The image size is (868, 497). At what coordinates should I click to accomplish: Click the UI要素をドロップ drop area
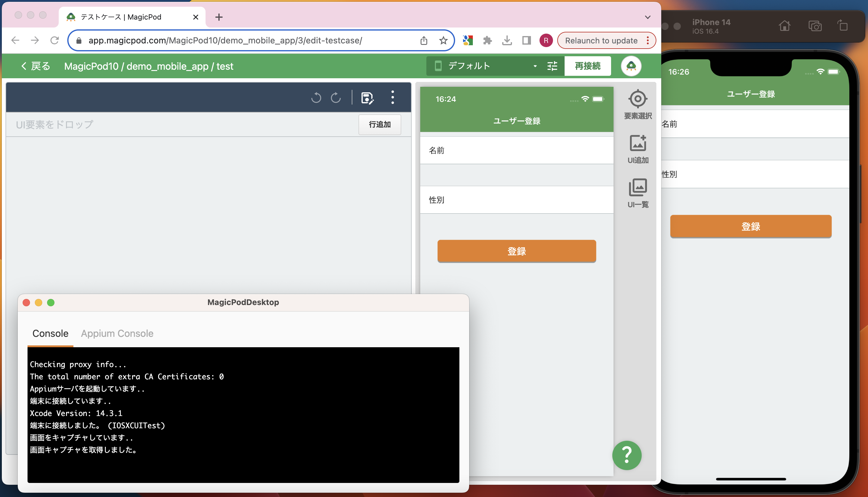181,125
